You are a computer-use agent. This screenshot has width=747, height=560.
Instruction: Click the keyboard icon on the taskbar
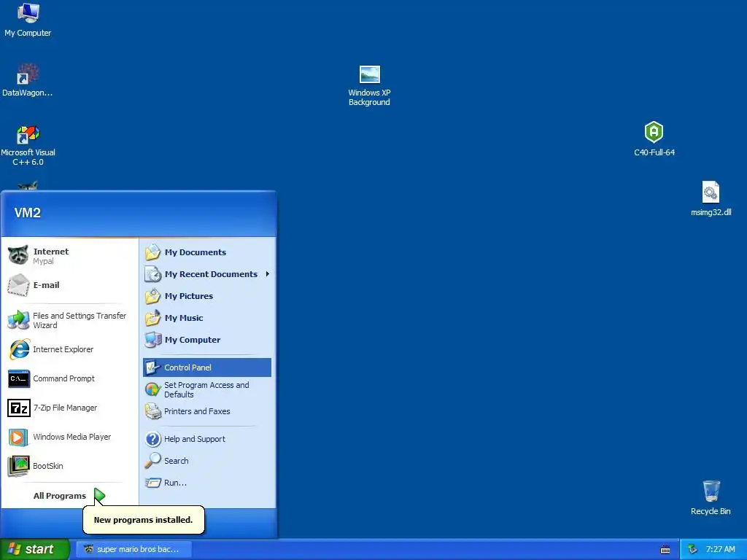(665, 550)
